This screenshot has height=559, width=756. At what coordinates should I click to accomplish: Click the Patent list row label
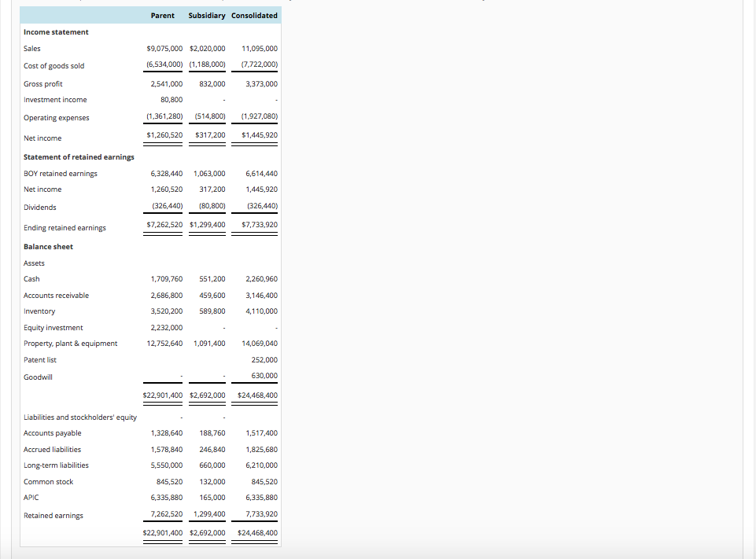click(39, 359)
